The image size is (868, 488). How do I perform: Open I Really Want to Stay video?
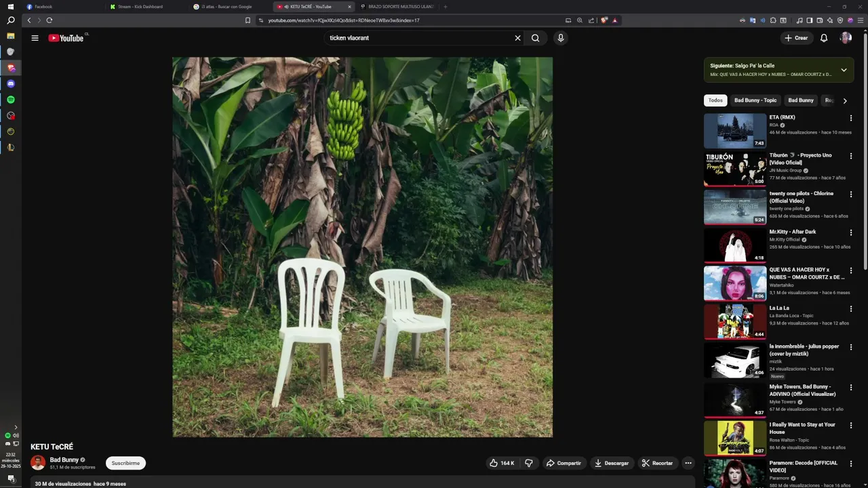[735, 438]
